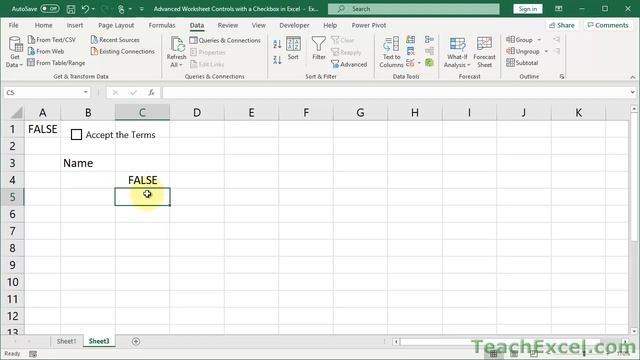This screenshot has width=640, height=360.
Task: Click the Name Box showing C5
Action: pyautogui.click(x=43, y=93)
